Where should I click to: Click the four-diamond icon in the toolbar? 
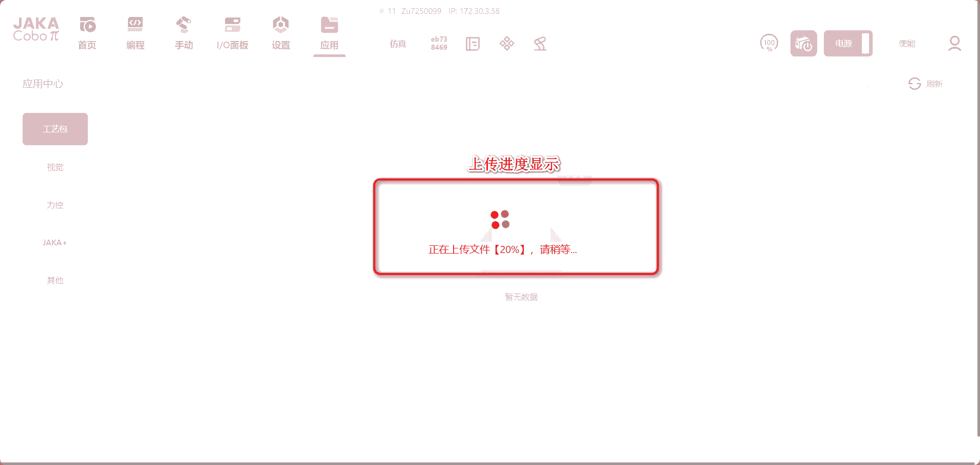pos(506,44)
